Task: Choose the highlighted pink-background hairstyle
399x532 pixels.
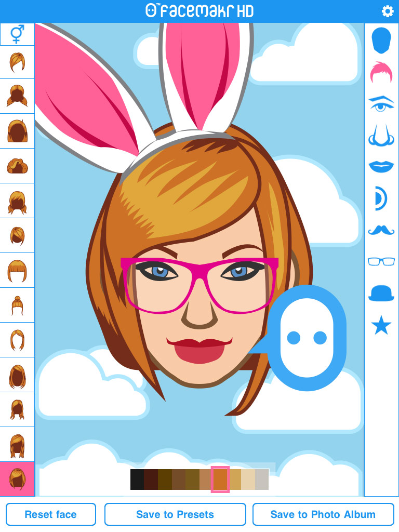Action: click(17, 478)
